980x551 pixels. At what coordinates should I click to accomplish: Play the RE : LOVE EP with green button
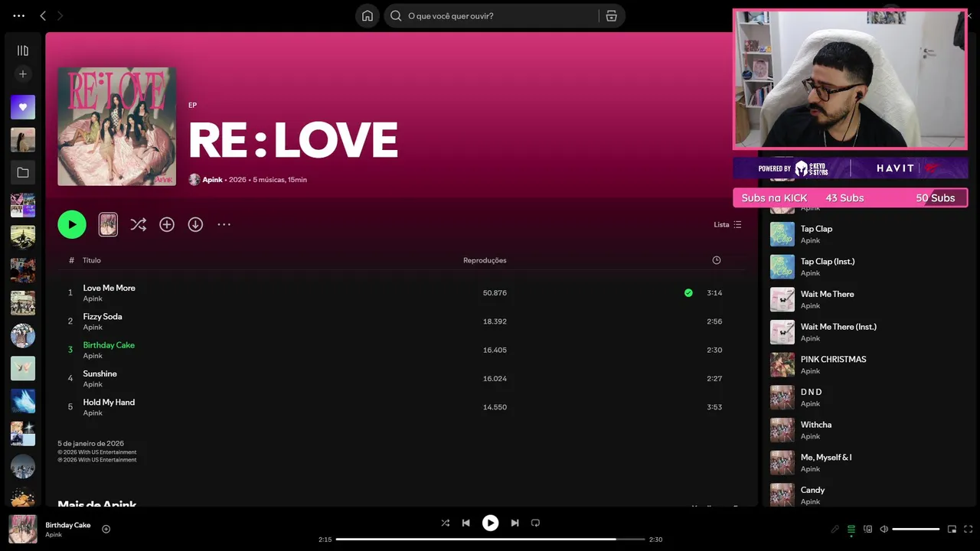tap(72, 224)
